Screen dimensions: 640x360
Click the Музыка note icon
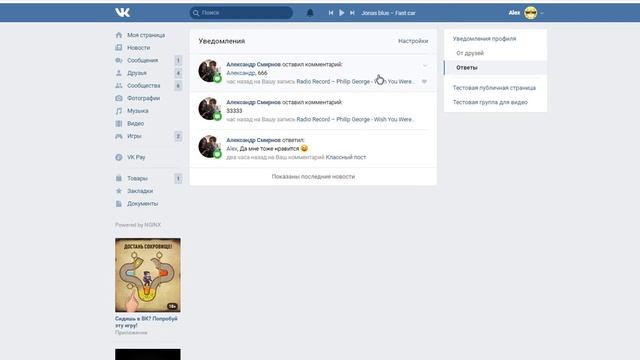(x=119, y=111)
